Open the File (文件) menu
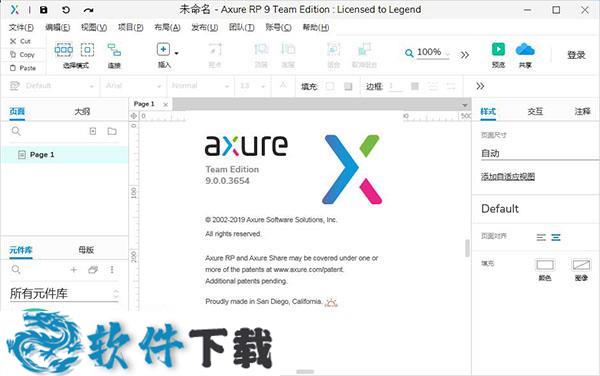The height and width of the screenshot is (376, 600). point(21,28)
